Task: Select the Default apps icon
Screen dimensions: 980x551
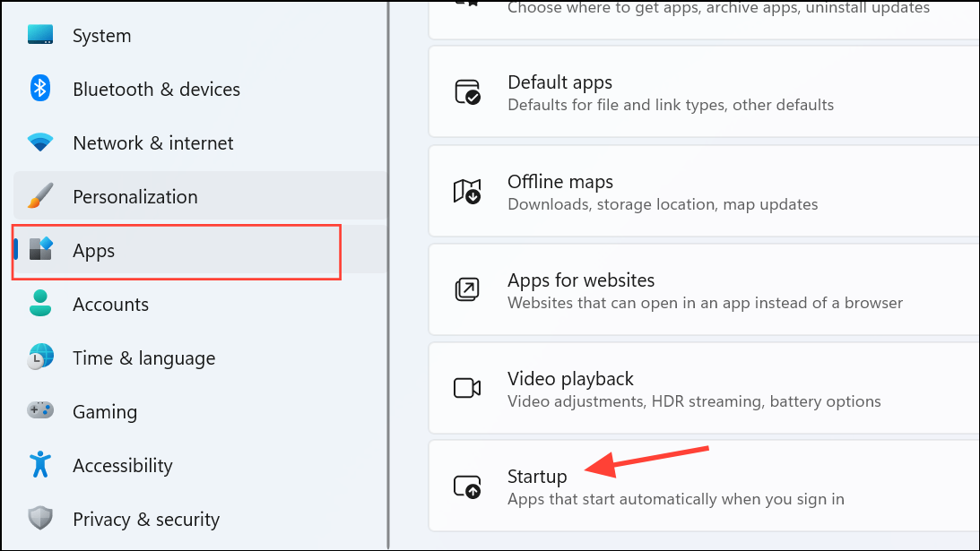Action: click(x=467, y=91)
